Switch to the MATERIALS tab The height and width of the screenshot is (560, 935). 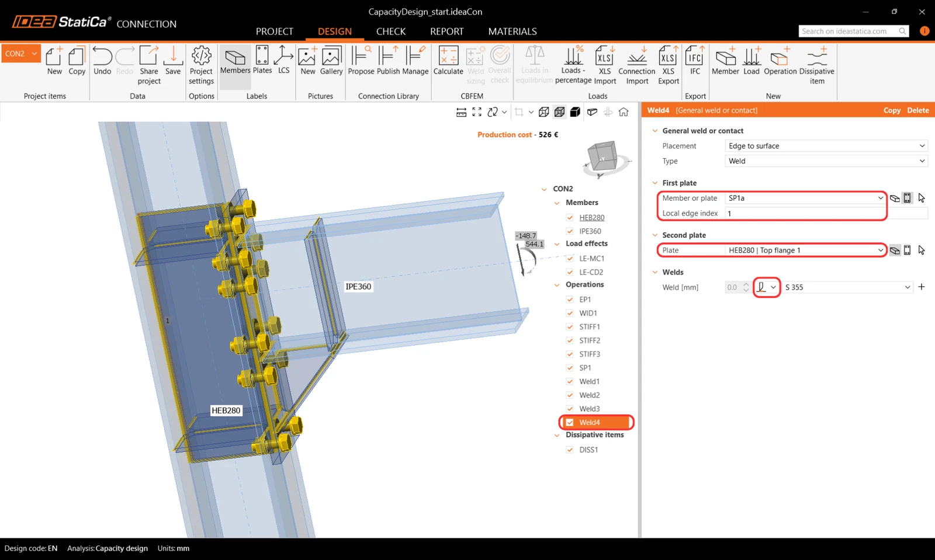point(512,32)
